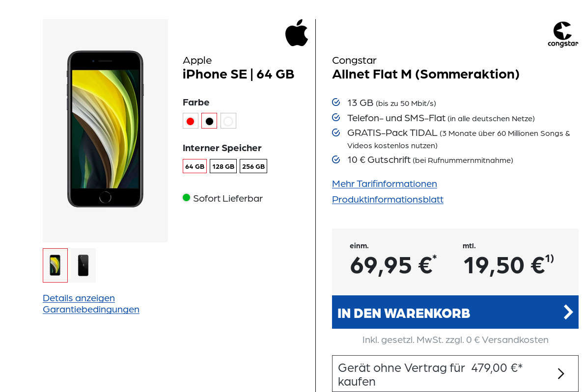Click the congstar logo icon
584x392 pixels.
563,34
